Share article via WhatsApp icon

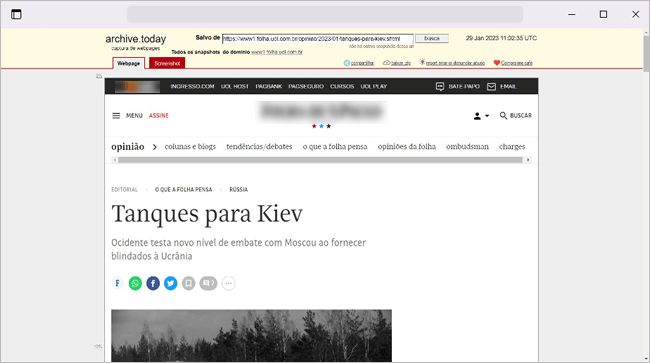click(x=135, y=283)
